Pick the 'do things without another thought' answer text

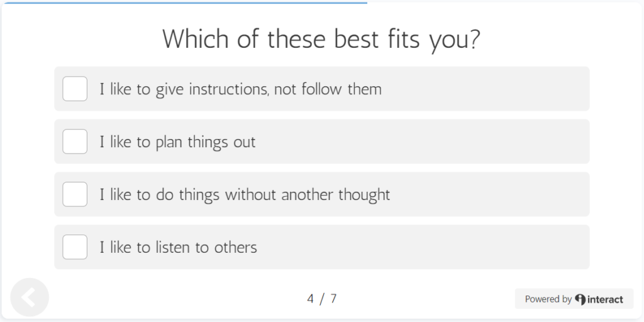(x=245, y=195)
